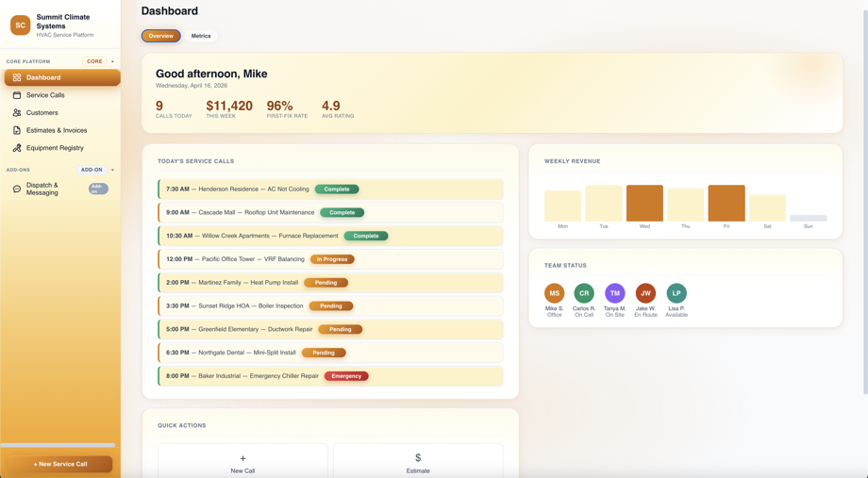Click the CORE badge in sidebar
868x478 pixels.
(x=94, y=61)
